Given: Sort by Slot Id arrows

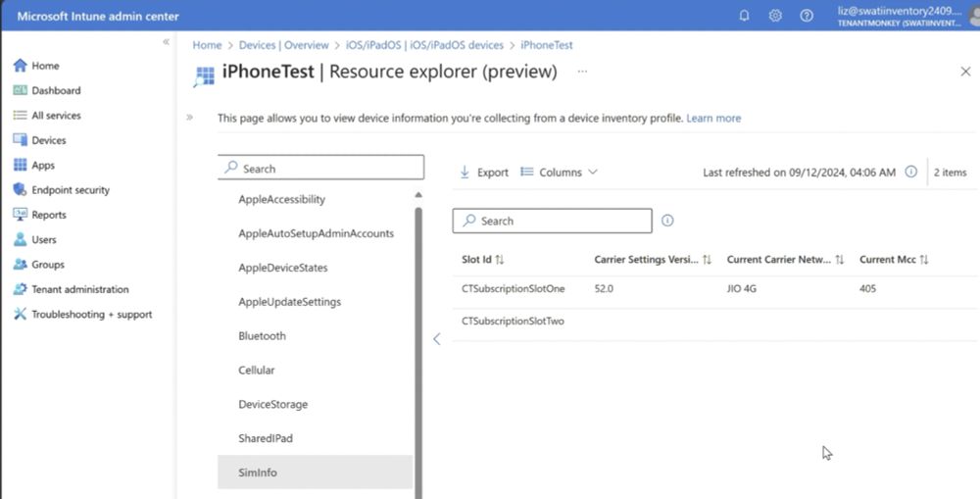Looking at the screenshot, I should [x=500, y=260].
